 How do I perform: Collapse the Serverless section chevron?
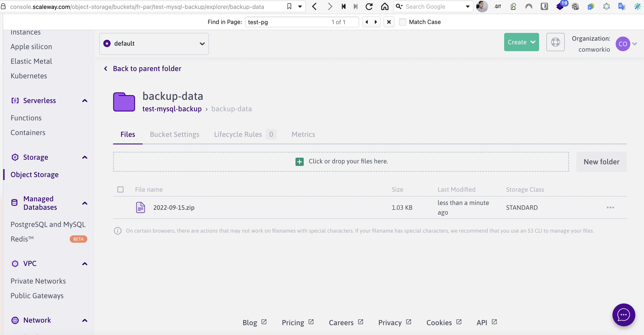85,101
